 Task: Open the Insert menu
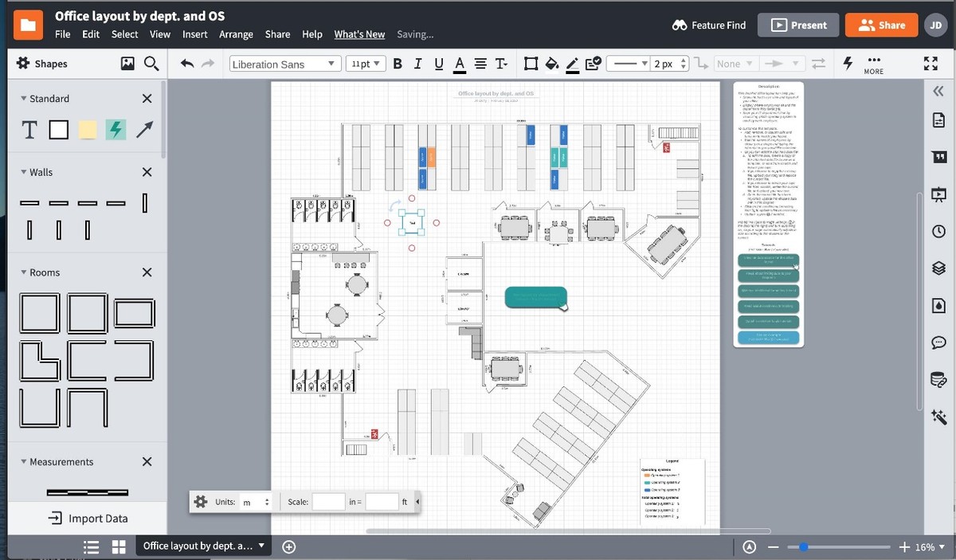point(194,34)
